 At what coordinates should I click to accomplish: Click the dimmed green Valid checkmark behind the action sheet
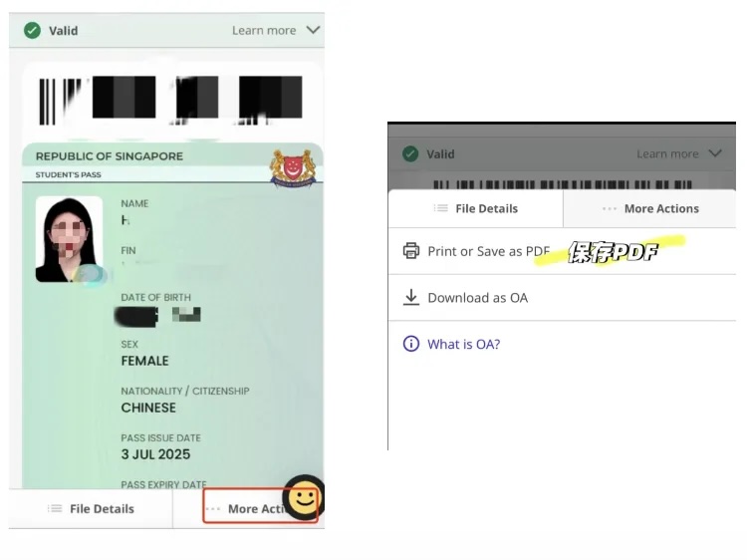click(410, 153)
